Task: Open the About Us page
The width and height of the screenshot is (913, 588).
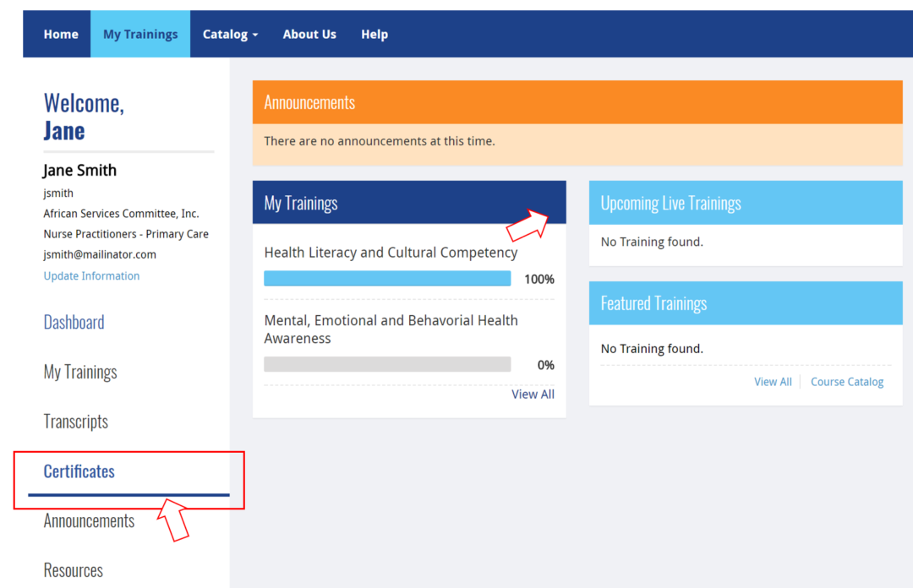Action: tap(309, 35)
